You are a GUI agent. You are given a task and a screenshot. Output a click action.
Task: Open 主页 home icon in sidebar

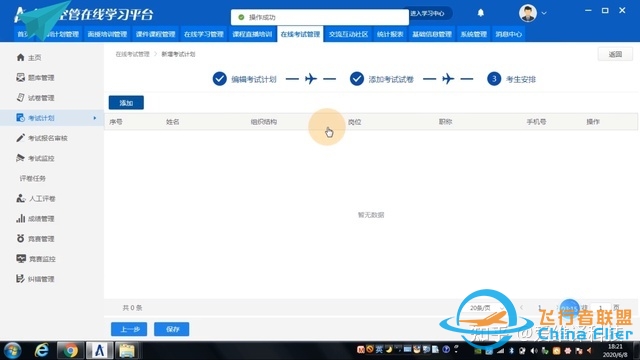pyautogui.click(x=20, y=57)
